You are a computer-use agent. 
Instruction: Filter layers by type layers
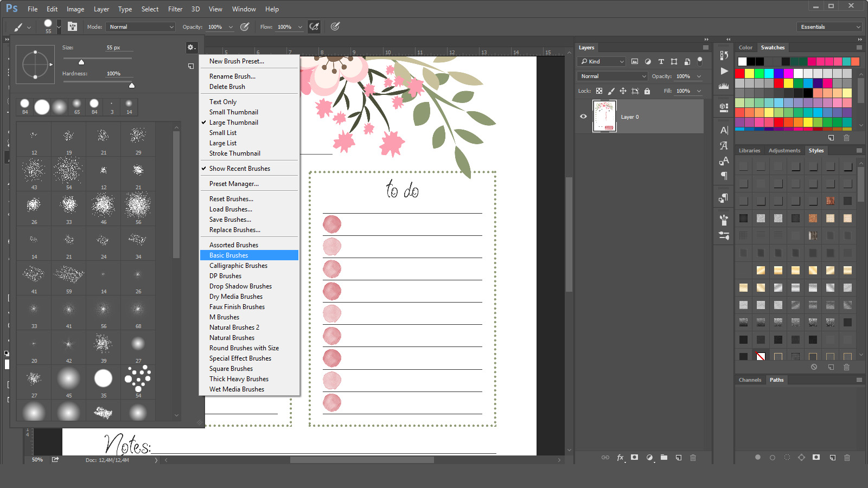tap(661, 61)
